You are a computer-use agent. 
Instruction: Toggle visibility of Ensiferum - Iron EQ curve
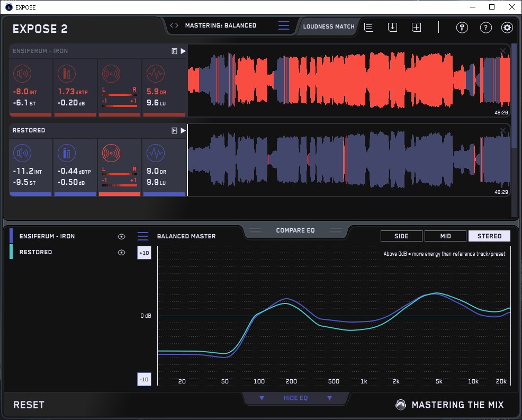[121, 237]
